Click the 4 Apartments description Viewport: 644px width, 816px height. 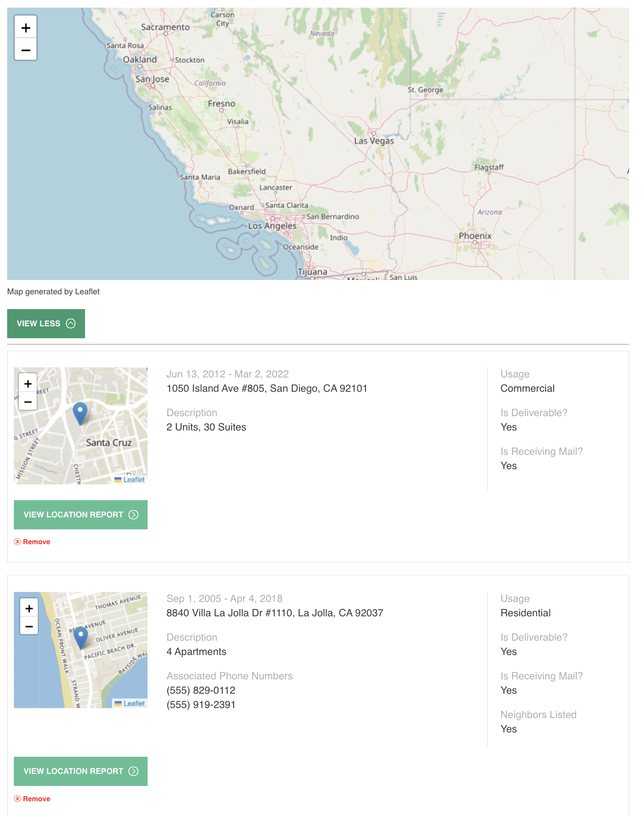pyautogui.click(x=196, y=652)
